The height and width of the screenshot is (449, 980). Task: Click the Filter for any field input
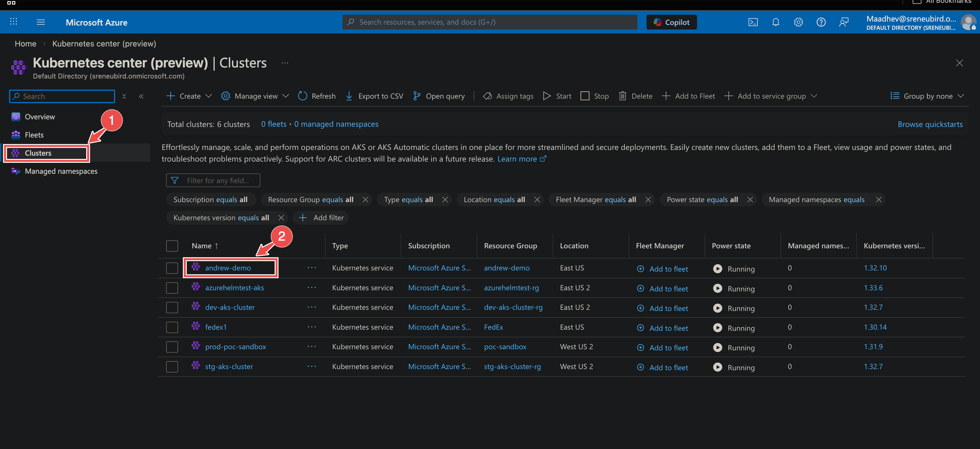point(217,181)
